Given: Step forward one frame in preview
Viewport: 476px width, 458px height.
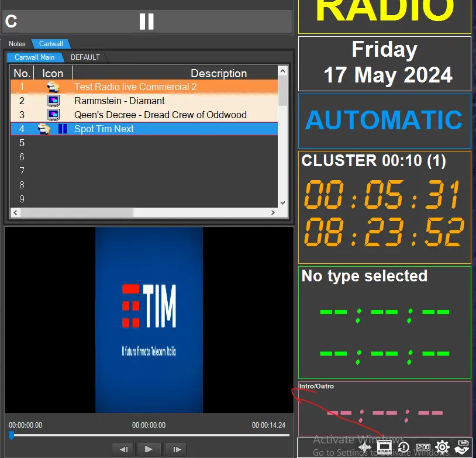Looking at the screenshot, I should [177, 449].
